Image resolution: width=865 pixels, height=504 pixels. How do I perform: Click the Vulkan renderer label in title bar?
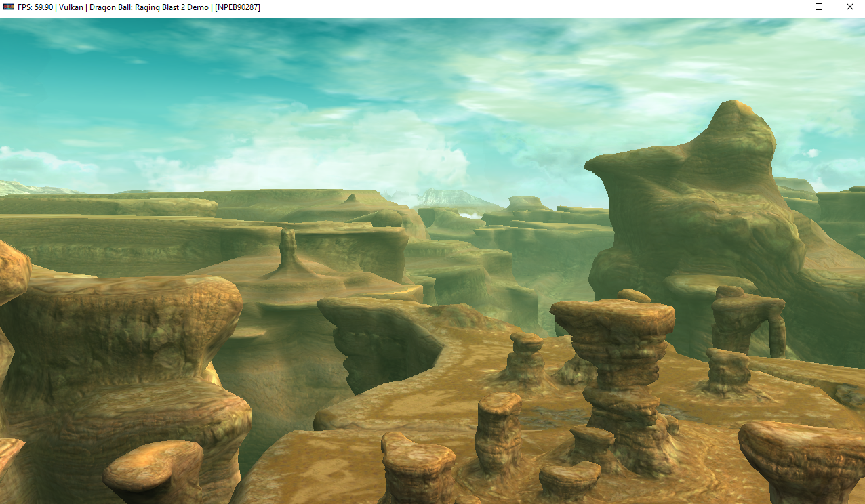click(x=72, y=7)
